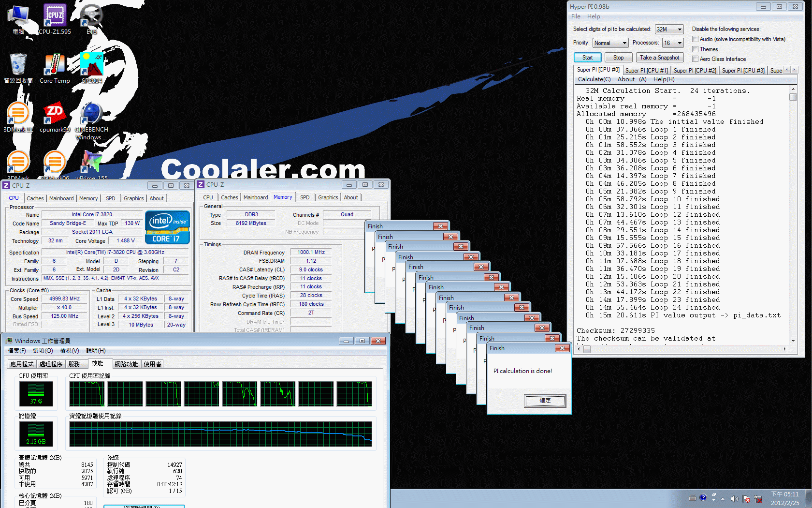
Task: Open the volume speaker tray icon
Action: [x=734, y=498]
